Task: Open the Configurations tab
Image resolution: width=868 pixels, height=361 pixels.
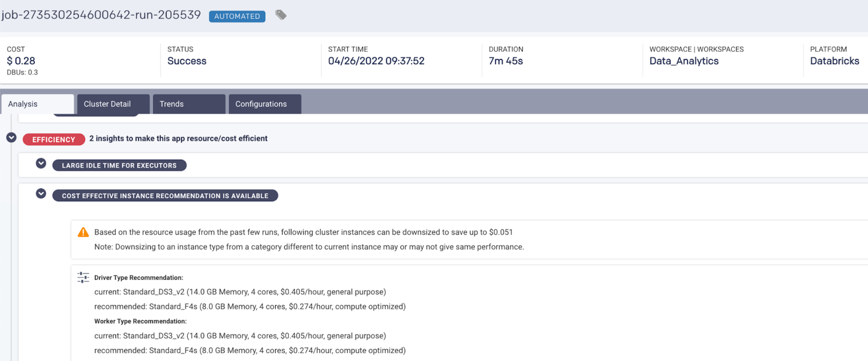Action: pyautogui.click(x=265, y=104)
